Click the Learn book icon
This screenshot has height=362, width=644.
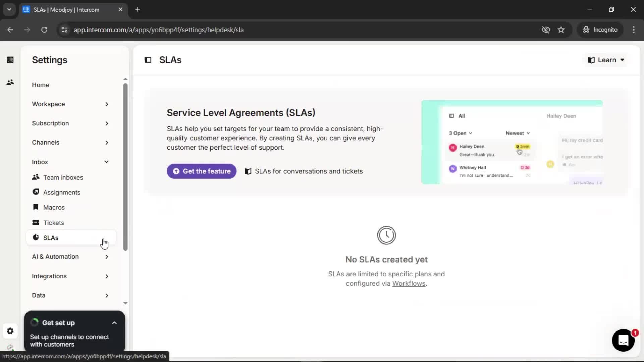pyautogui.click(x=591, y=60)
